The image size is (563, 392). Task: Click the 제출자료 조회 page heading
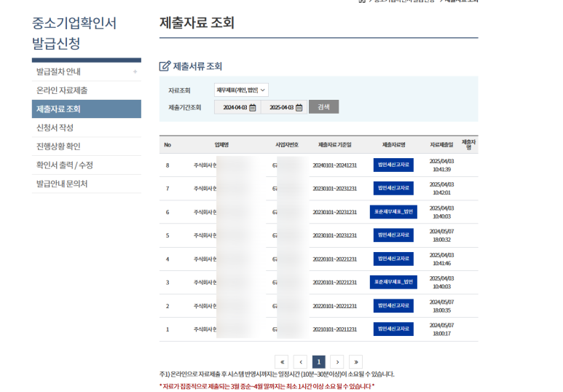click(x=197, y=23)
